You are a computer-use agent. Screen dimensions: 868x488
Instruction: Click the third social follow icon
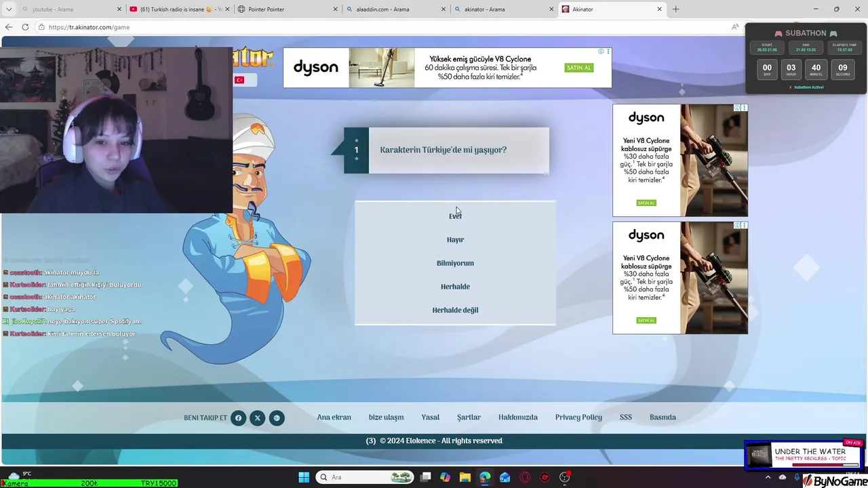[x=277, y=418]
